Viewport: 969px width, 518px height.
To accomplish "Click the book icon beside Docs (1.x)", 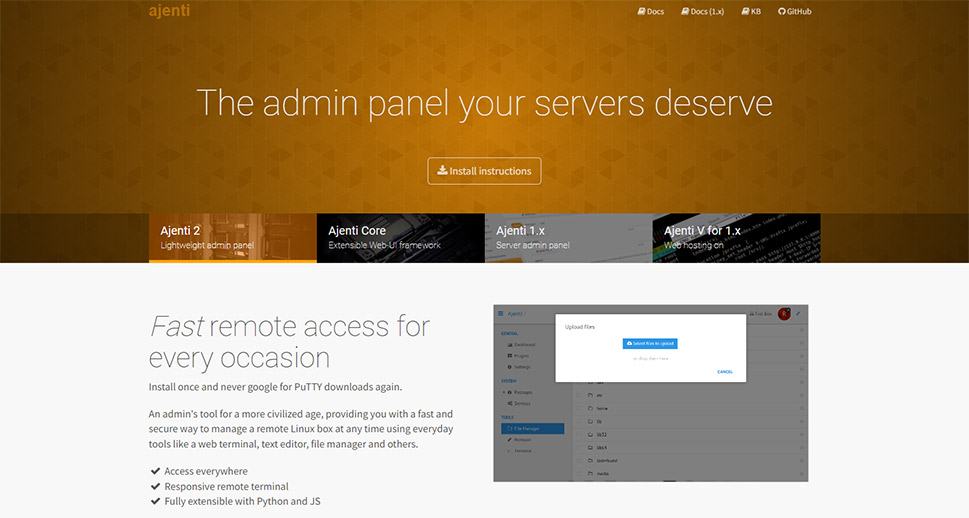I will 685,12.
